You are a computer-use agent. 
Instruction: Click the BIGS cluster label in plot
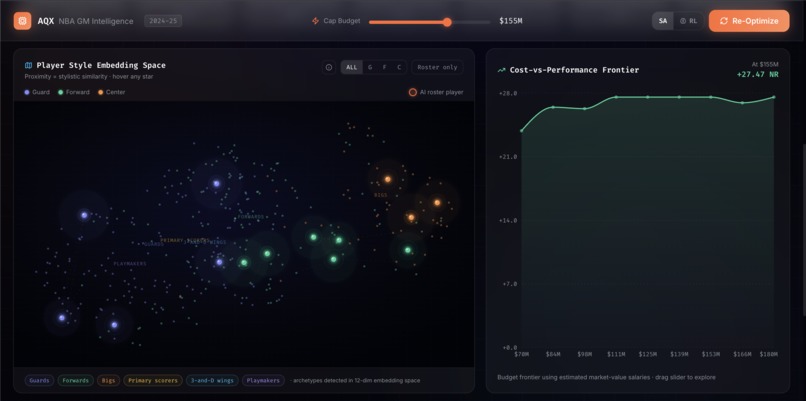(381, 195)
